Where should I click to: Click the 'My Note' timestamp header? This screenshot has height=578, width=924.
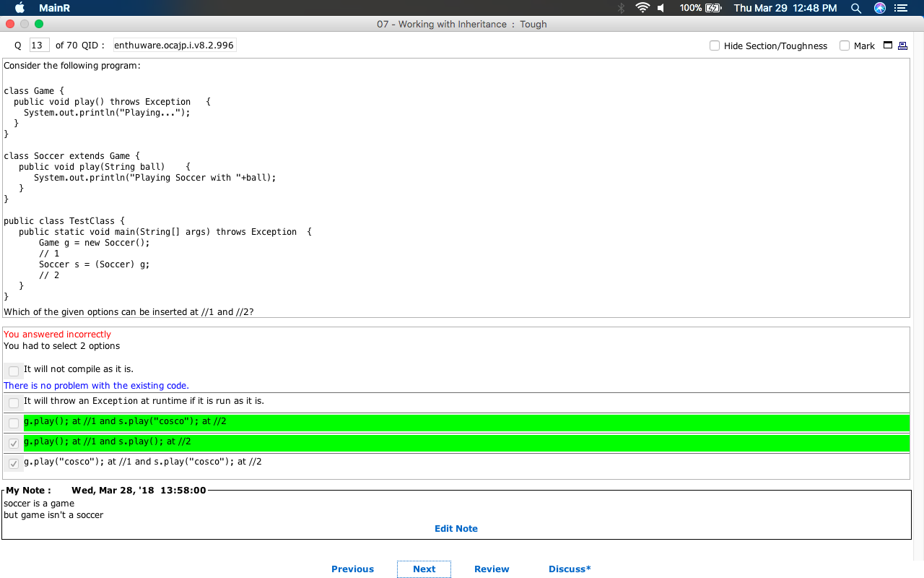click(x=106, y=491)
